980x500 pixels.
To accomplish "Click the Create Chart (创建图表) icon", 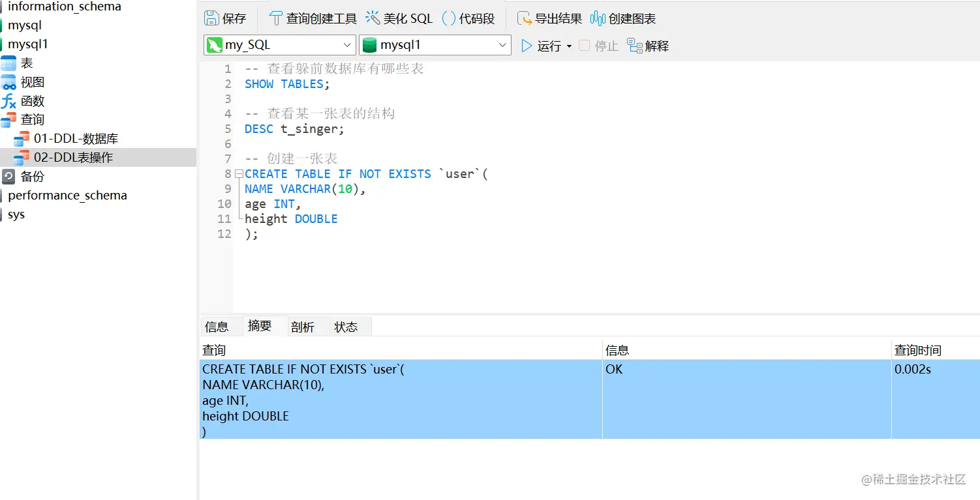I will click(x=598, y=18).
